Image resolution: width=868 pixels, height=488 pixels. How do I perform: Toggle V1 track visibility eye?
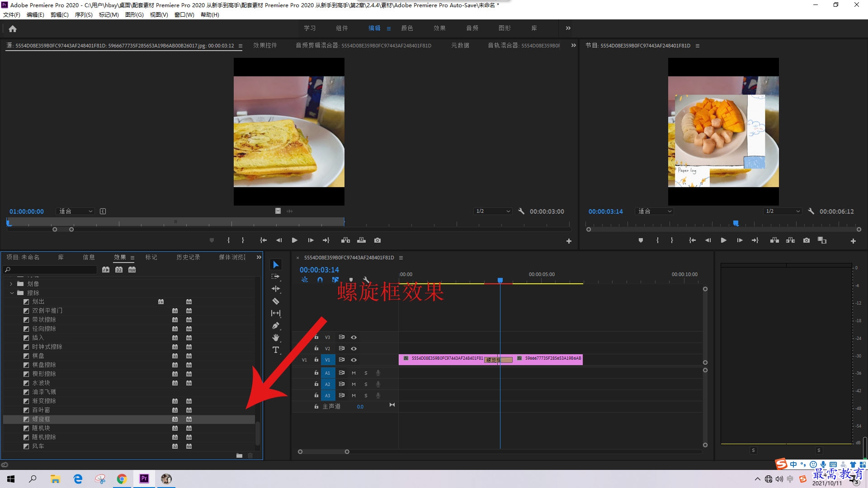click(x=354, y=360)
